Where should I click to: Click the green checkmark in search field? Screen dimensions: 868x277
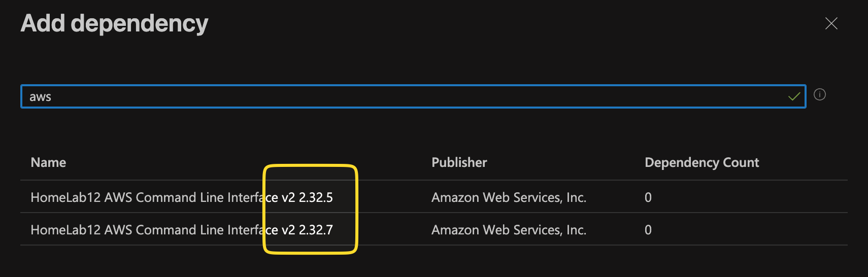(x=794, y=96)
